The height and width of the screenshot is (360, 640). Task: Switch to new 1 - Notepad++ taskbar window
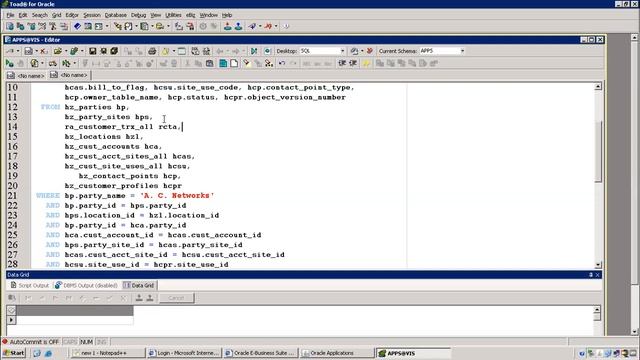(x=108, y=353)
